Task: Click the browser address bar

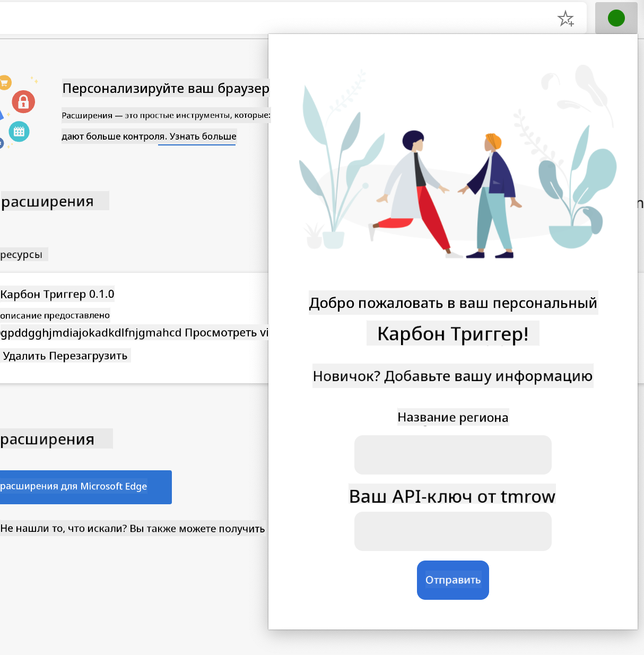Action: [x=265, y=19]
